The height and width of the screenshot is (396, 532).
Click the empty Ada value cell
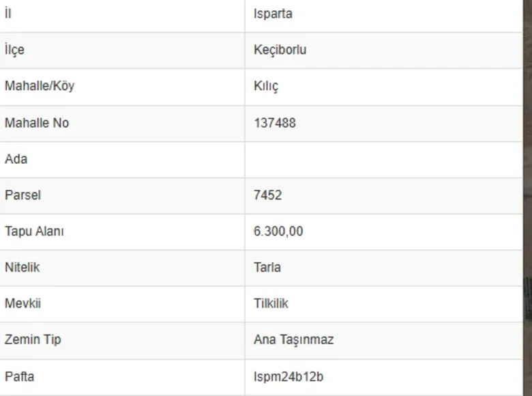[382, 159]
